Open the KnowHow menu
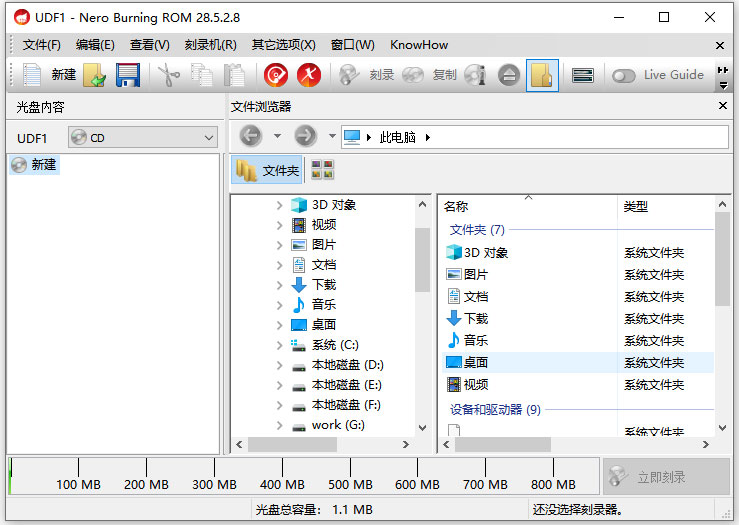The image size is (739, 525). tap(419, 45)
